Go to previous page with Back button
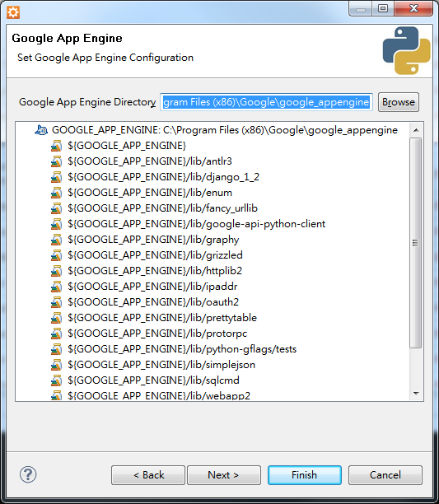Screen dimensions: 439x504 148,474
